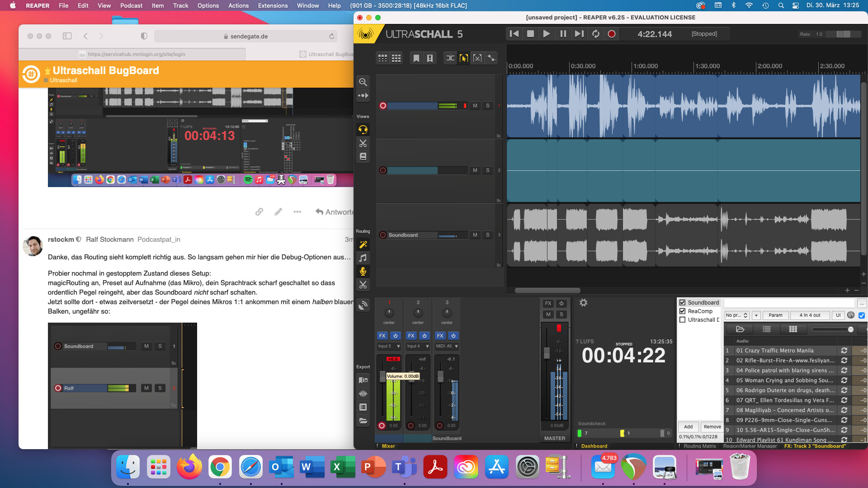Viewport: 868px width, 488px height.
Task: Switch to Region/Marker Manager tab
Action: coord(750,446)
